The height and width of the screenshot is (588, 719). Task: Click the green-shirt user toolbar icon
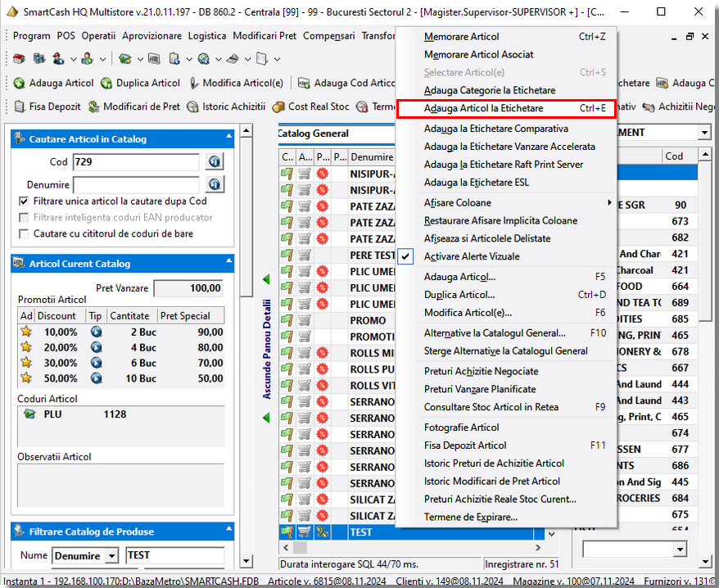(x=87, y=59)
